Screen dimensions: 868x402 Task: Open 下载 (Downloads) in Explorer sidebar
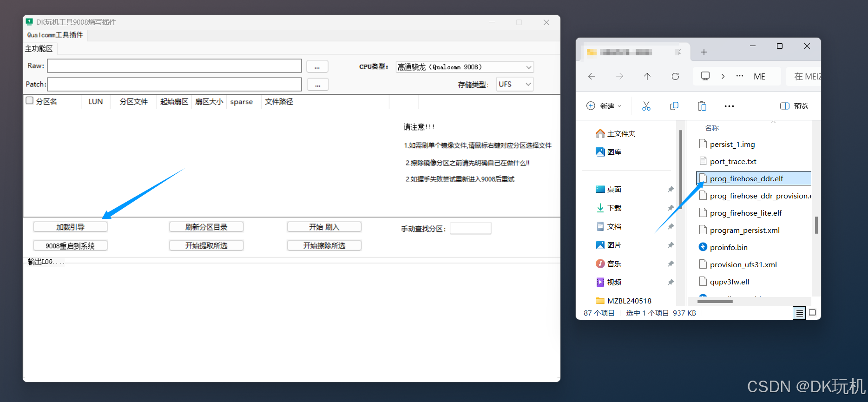point(609,208)
